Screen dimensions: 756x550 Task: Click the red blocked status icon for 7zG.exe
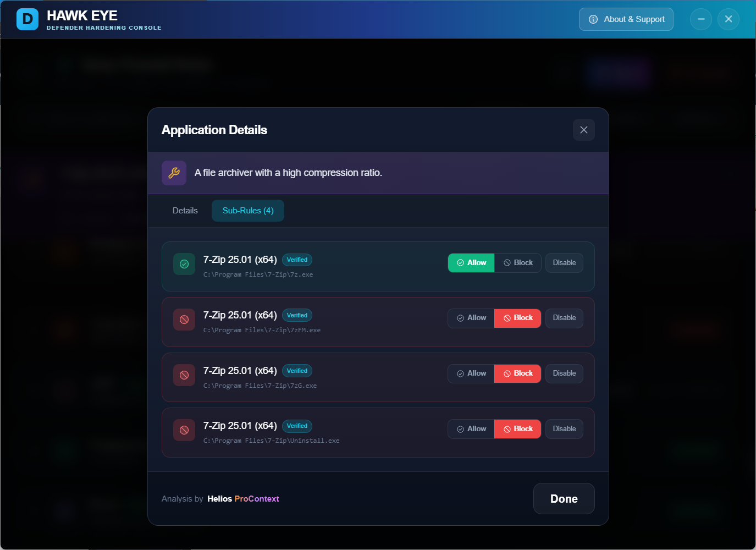pos(184,375)
